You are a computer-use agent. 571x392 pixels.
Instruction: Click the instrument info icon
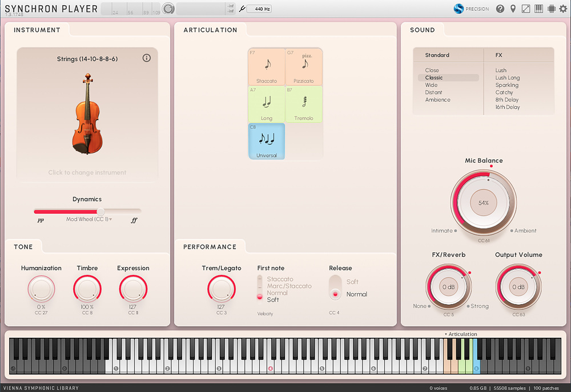(x=147, y=58)
